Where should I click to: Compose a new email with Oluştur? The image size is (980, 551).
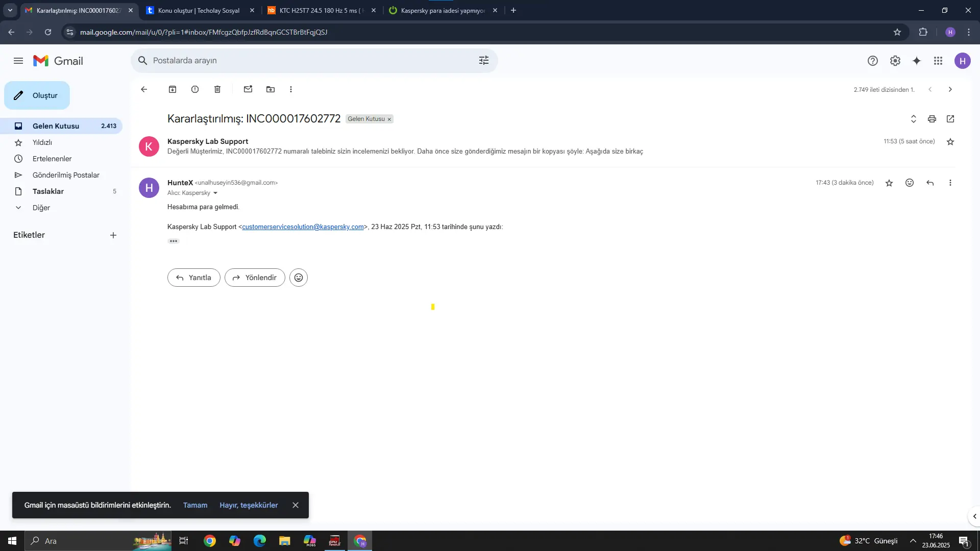pyautogui.click(x=37, y=95)
